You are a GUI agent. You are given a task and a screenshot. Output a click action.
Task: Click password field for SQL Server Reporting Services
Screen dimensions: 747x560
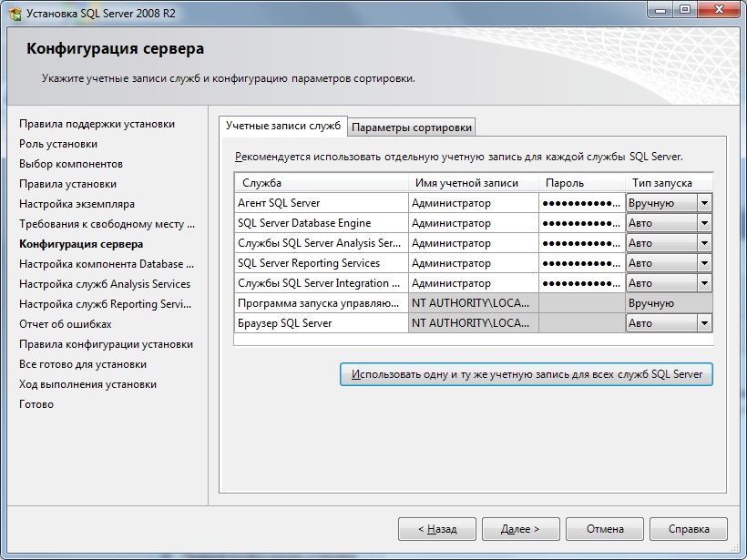point(582,263)
